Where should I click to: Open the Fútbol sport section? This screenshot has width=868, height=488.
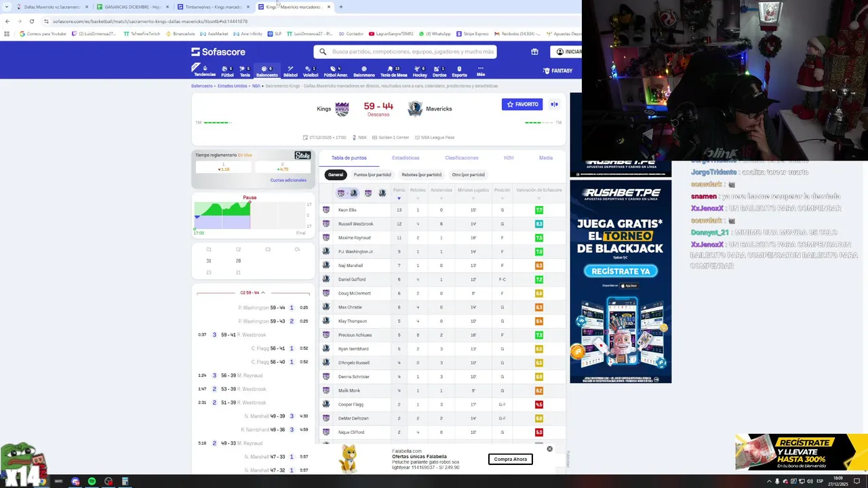tap(227, 70)
